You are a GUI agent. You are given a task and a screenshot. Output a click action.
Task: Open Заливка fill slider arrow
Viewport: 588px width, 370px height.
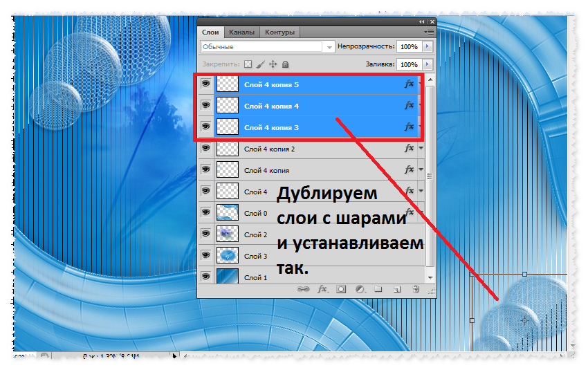(x=427, y=64)
